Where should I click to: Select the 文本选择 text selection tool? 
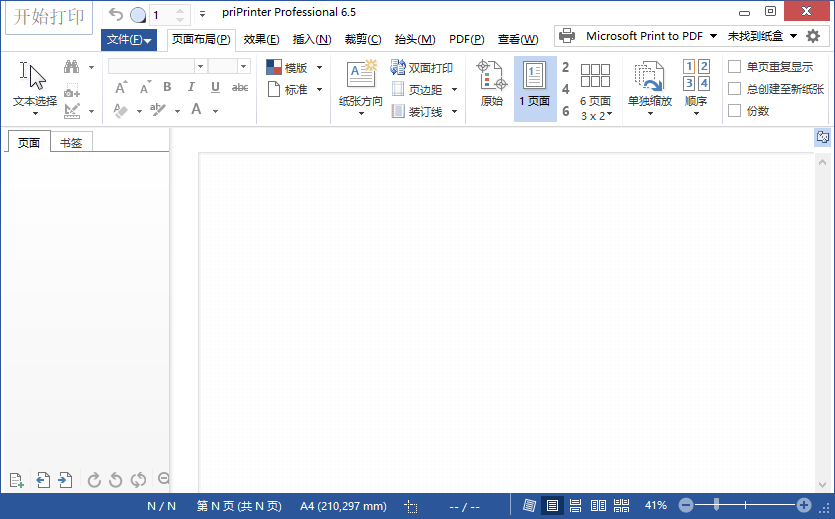pos(35,88)
